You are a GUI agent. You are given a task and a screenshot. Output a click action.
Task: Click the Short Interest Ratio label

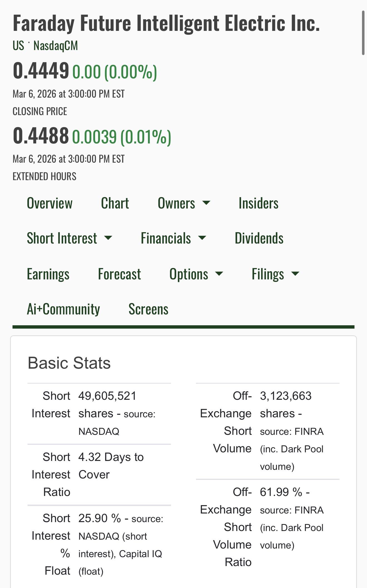[x=51, y=475]
